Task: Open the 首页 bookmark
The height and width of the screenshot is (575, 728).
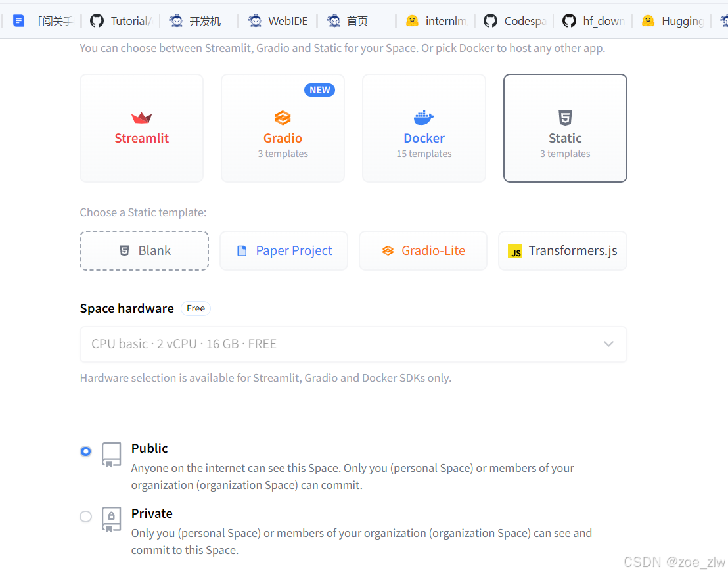Action: [x=348, y=21]
